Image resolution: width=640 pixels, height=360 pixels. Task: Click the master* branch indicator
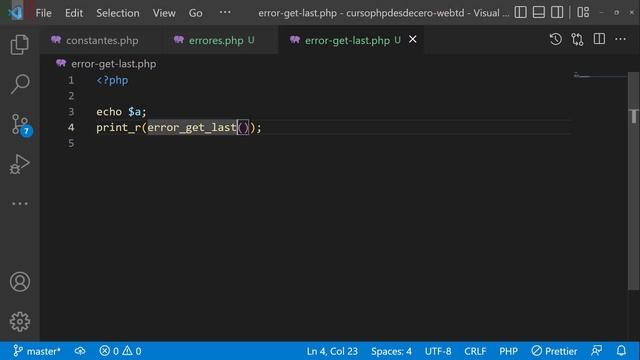point(37,351)
